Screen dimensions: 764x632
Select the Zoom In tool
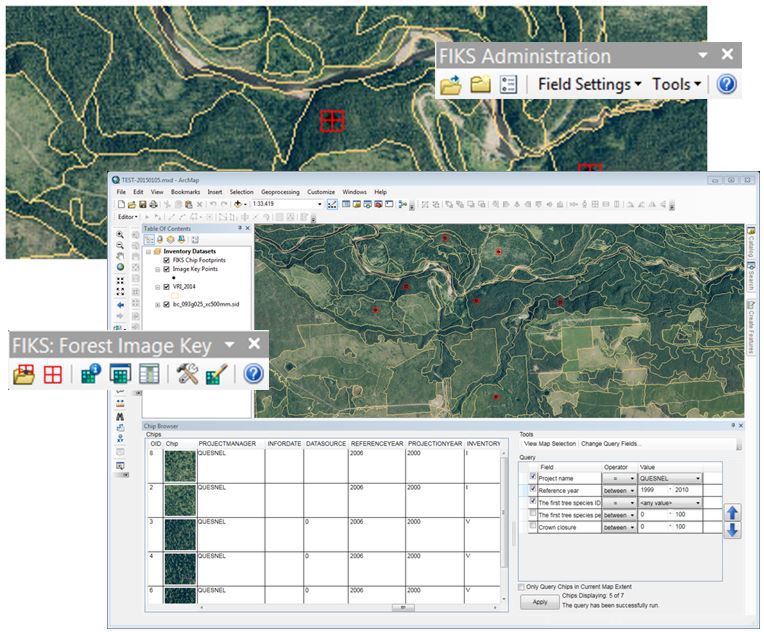[120, 235]
